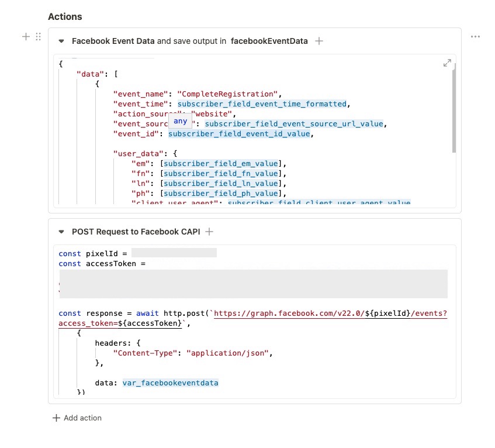Select the subscriber_field_event_time_formatted variable token
The width and height of the screenshot is (495, 448).
(262, 104)
